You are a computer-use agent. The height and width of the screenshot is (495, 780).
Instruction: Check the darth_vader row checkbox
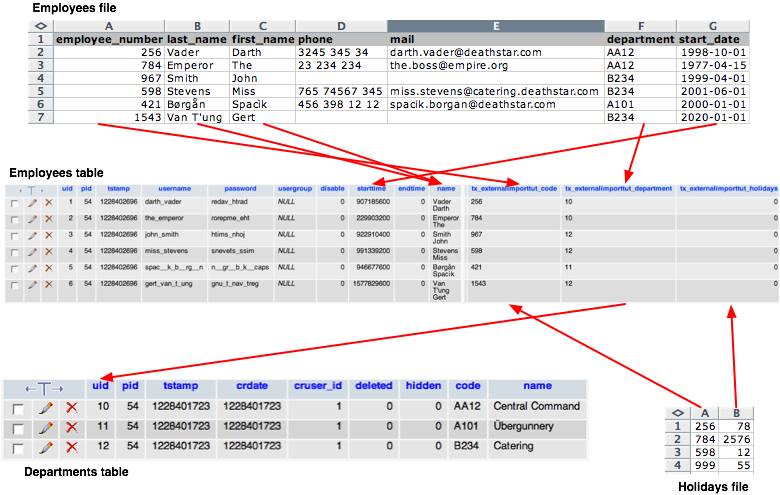(x=14, y=202)
